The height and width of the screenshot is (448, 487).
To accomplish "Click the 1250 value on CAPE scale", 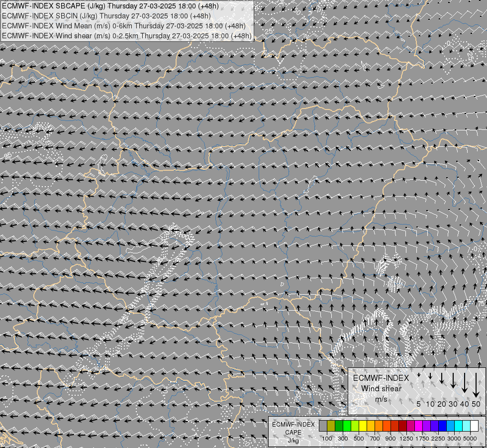I will (406, 439).
